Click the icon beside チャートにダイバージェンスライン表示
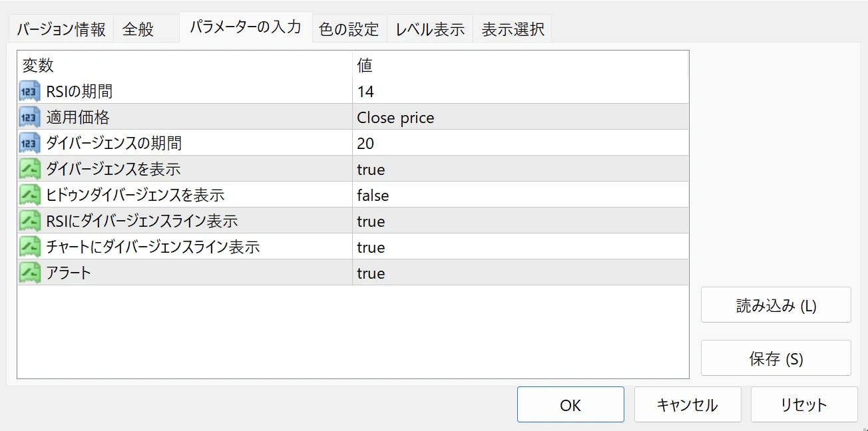 coord(30,247)
